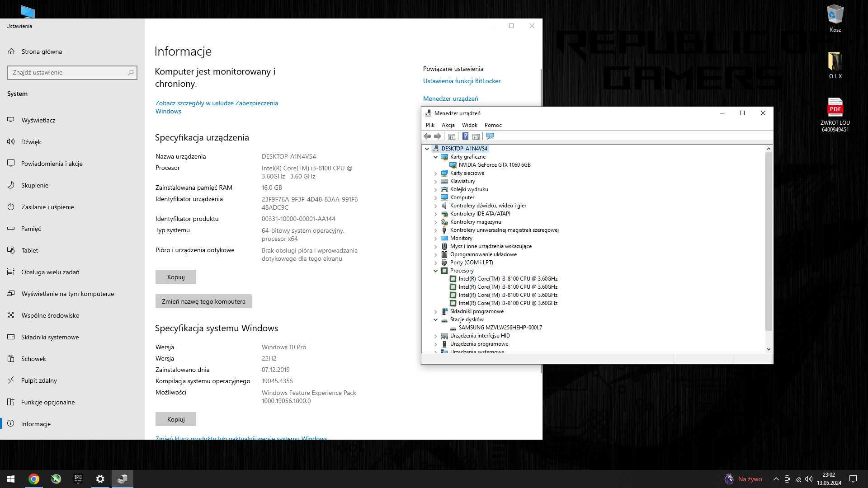The width and height of the screenshot is (868, 488).
Task: Click Device Manager scrollbar up arrow
Action: [769, 149]
